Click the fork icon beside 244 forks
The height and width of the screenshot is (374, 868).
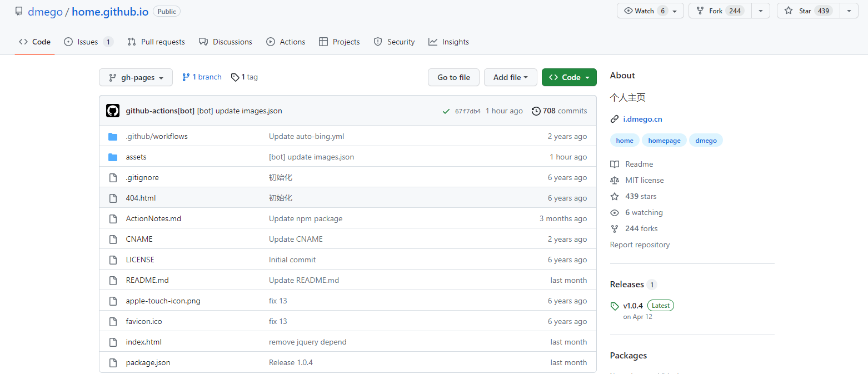pos(615,229)
